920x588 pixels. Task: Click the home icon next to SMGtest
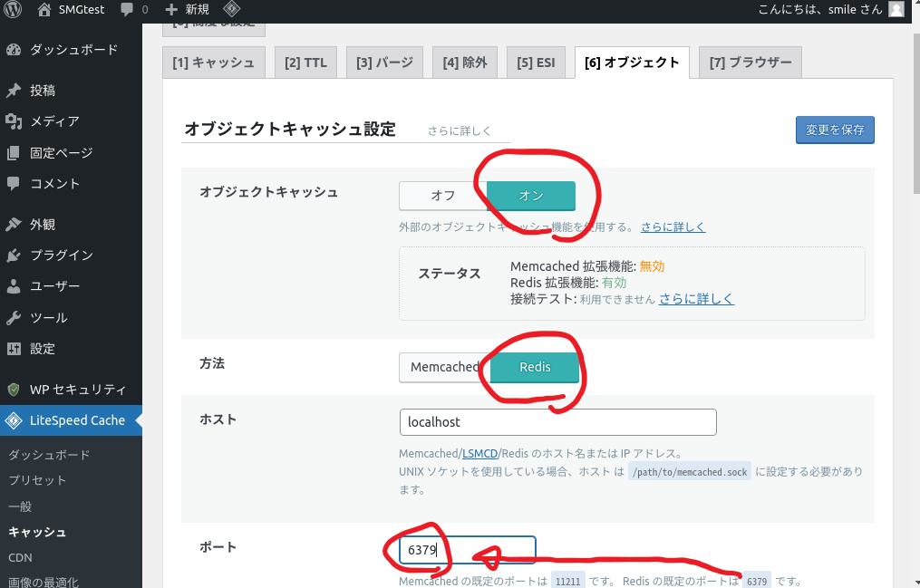coord(44,9)
